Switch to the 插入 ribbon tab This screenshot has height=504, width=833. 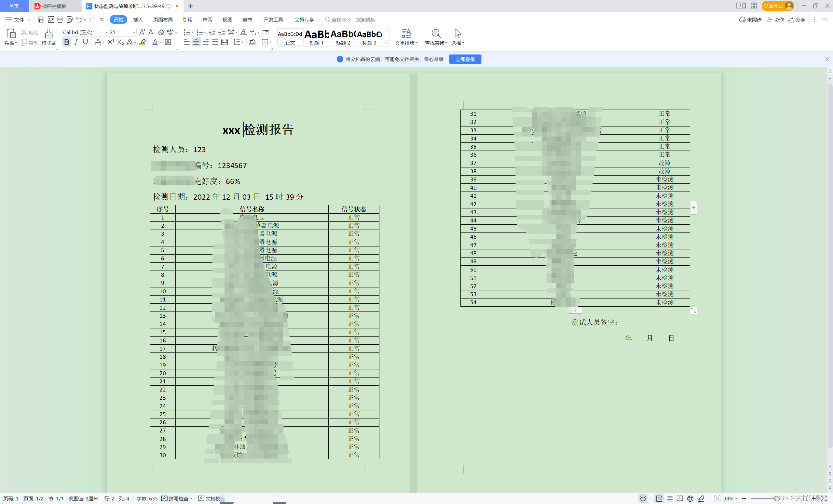click(138, 20)
